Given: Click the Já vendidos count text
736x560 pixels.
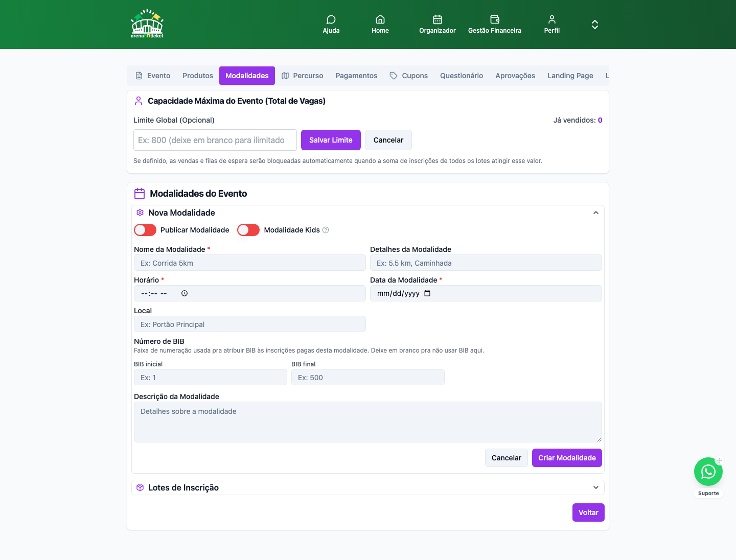Looking at the screenshot, I should pos(578,120).
